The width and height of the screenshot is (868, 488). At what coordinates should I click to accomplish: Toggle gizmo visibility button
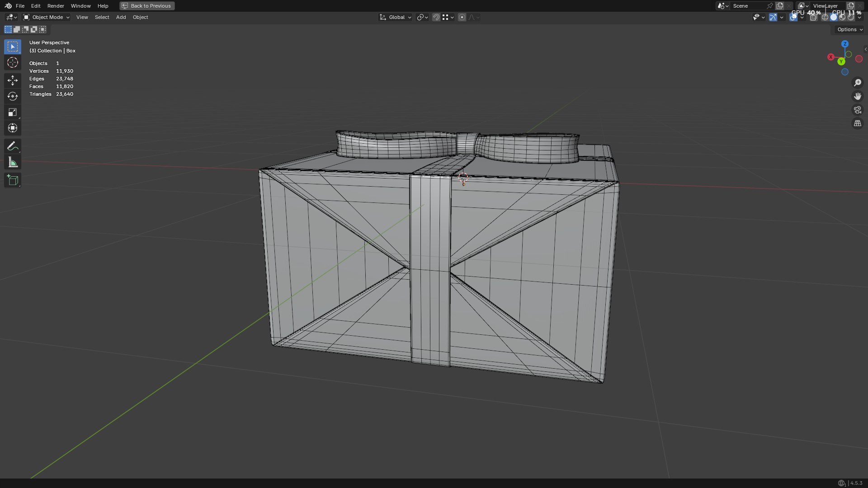(x=773, y=17)
